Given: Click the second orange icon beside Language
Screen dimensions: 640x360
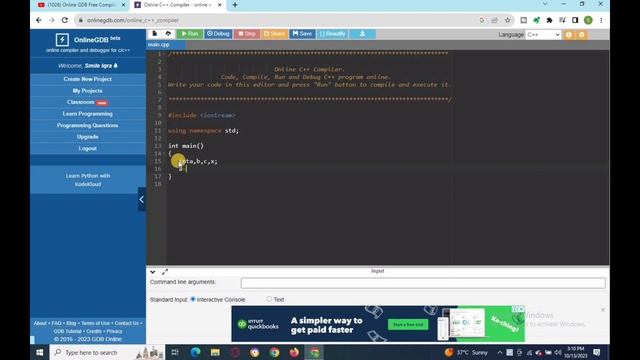Looking at the screenshot, I should pos(582,35).
